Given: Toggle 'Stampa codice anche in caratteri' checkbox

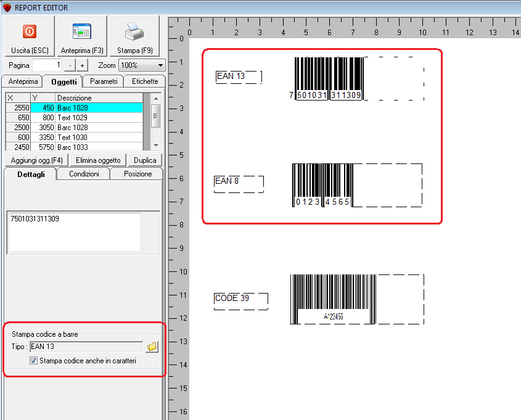Looking at the screenshot, I should pos(33,361).
